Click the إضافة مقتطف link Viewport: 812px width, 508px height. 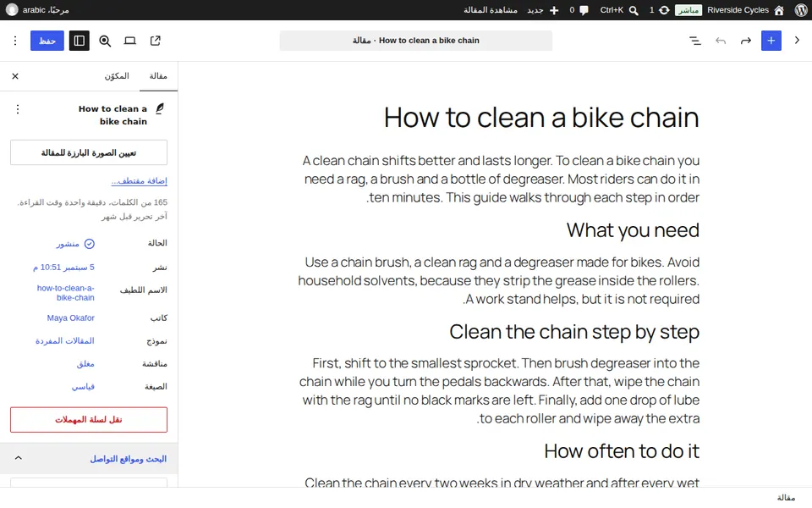140,181
